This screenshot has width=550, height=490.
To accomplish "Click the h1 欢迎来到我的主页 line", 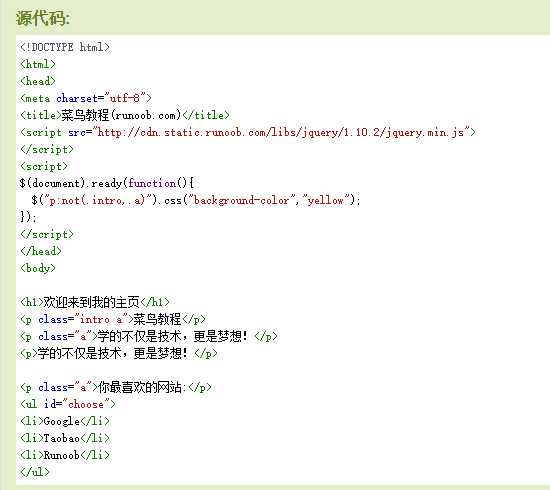I will tap(95, 302).
